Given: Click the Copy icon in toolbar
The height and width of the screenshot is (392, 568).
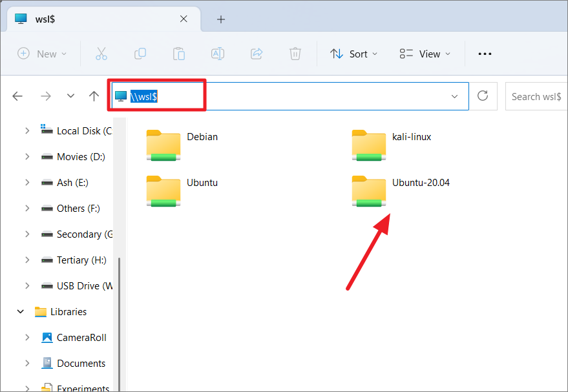Looking at the screenshot, I should point(140,54).
